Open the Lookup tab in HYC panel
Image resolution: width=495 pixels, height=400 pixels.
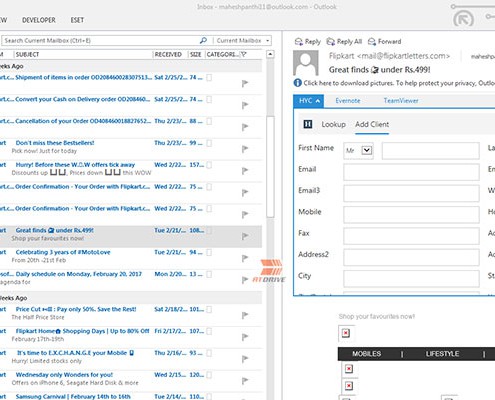tap(333, 124)
